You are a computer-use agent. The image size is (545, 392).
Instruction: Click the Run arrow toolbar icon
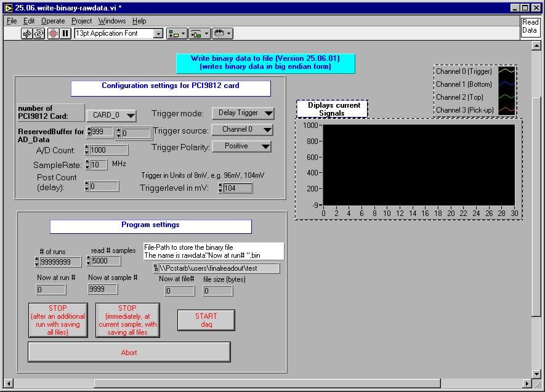pos(26,34)
